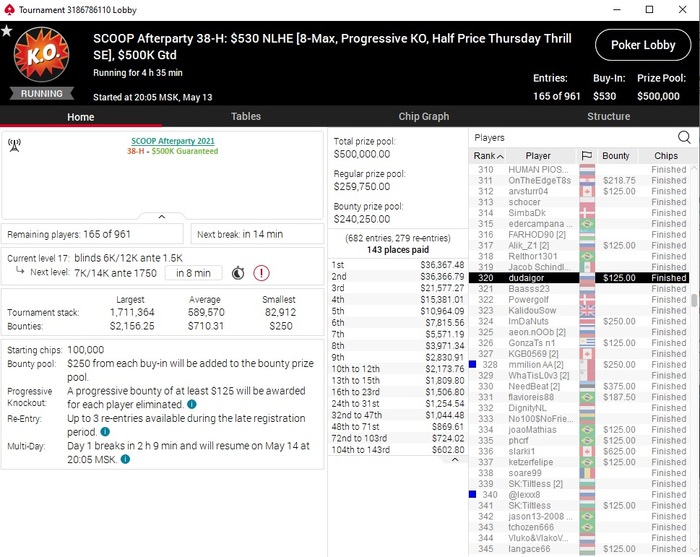Open Progressive Knockout info icon
700x557 pixels.
[x=192, y=404]
